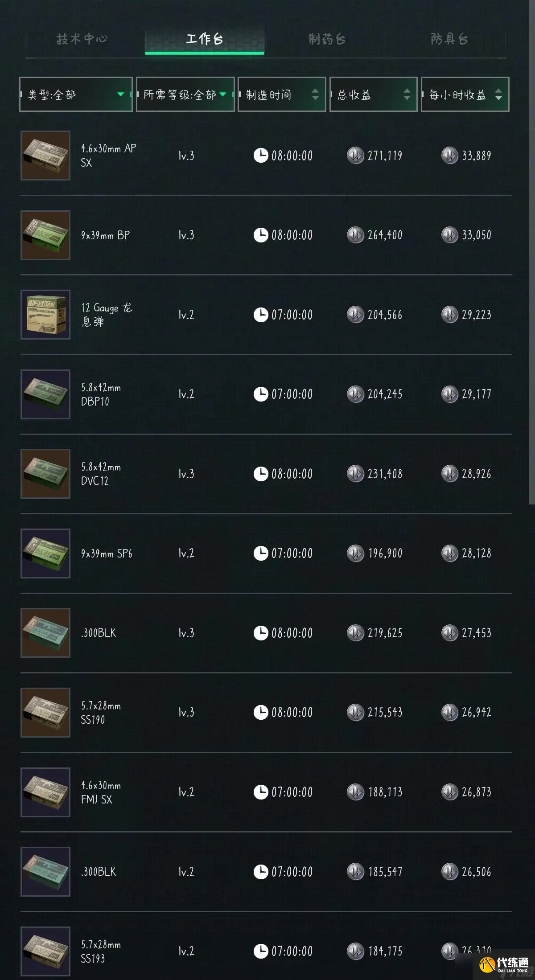Toggle sorting by 制造时间

[x=282, y=94]
